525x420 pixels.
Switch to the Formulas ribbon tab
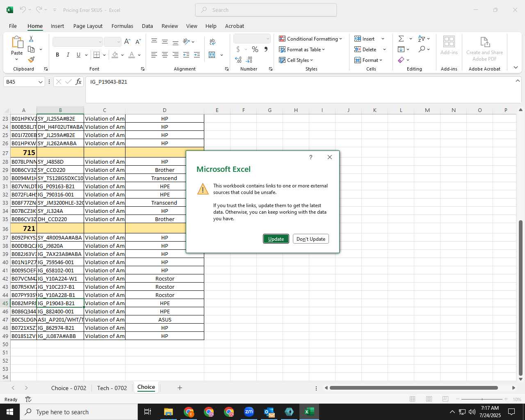tap(122, 26)
